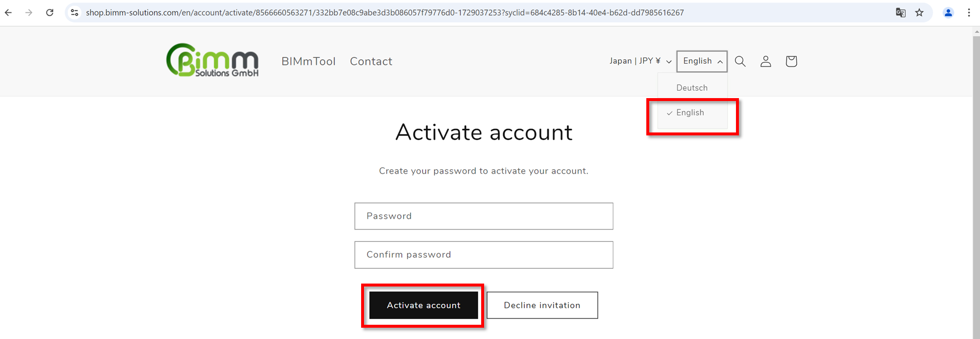980x339 pixels.
Task: View site information icon beside URL
Action: pyautogui.click(x=74, y=13)
